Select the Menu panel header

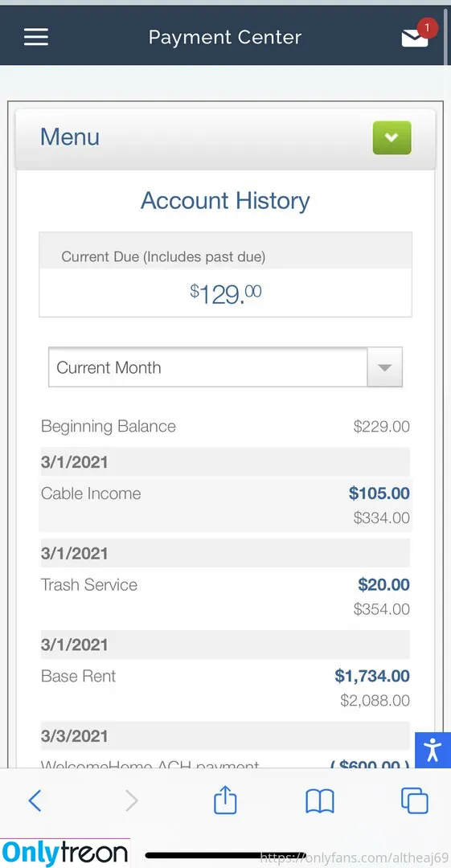(225, 138)
